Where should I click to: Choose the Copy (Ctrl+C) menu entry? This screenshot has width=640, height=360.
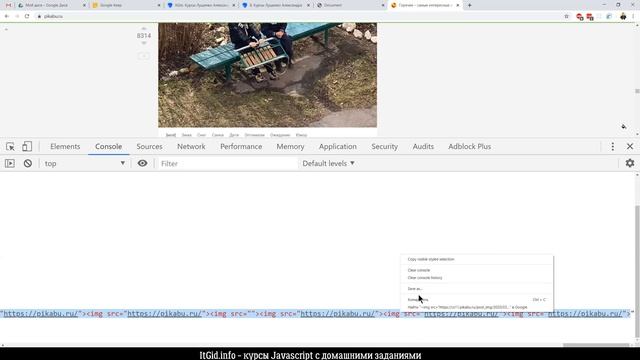(x=477, y=300)
